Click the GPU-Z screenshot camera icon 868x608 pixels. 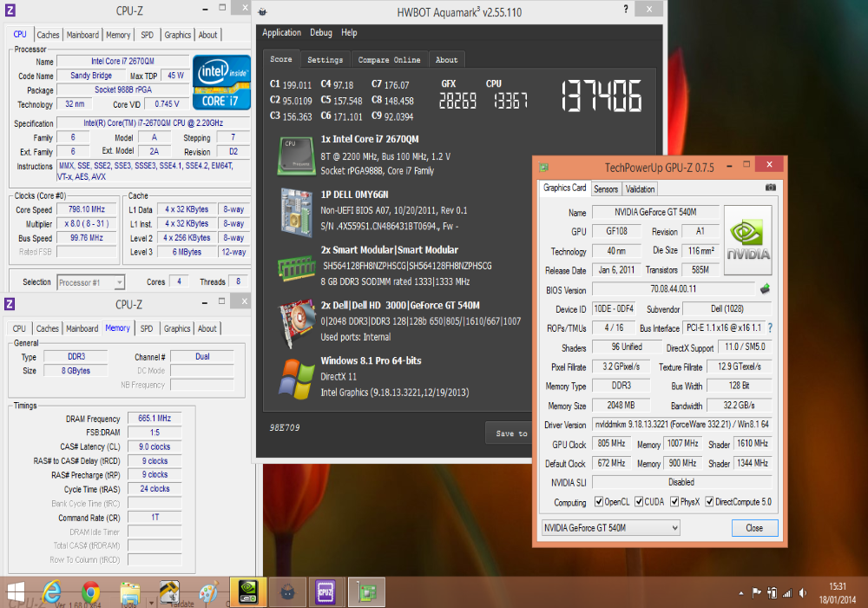pos(771,188)
